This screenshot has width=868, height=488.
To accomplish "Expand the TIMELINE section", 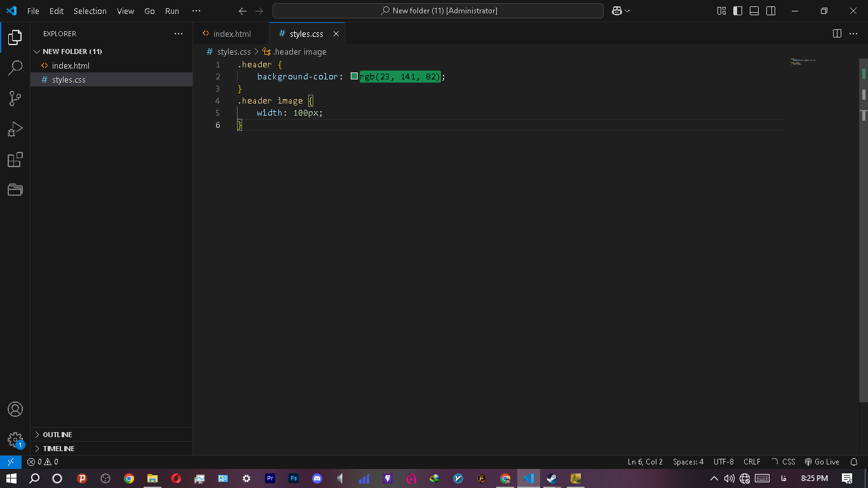I will (x=111, y=449).
